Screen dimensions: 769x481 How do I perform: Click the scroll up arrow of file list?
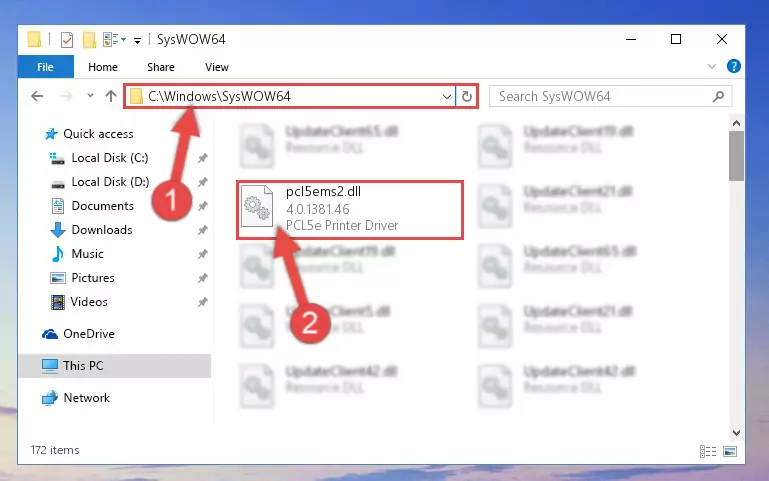[x=736, y=124]
